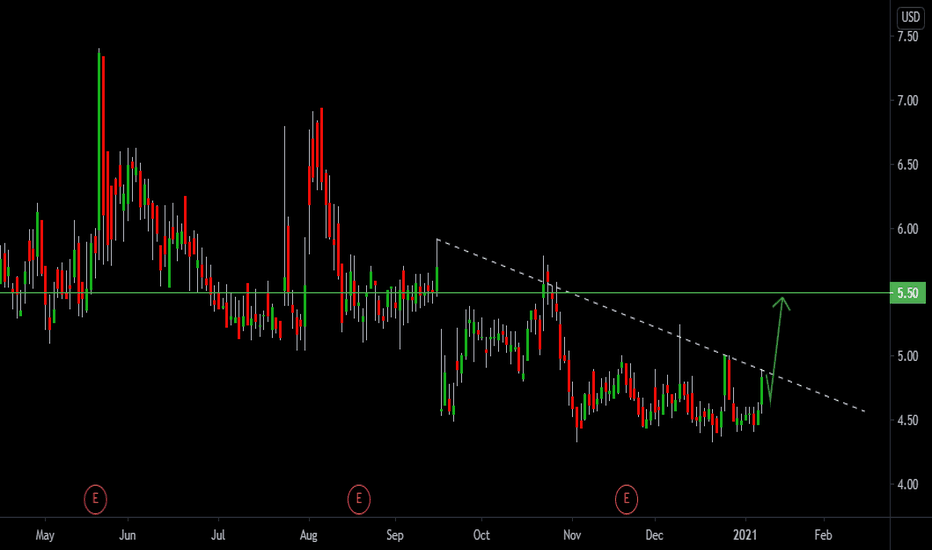932x550 pixels.
Task: Click the Dec label on time axis
Action: (654, 535)
